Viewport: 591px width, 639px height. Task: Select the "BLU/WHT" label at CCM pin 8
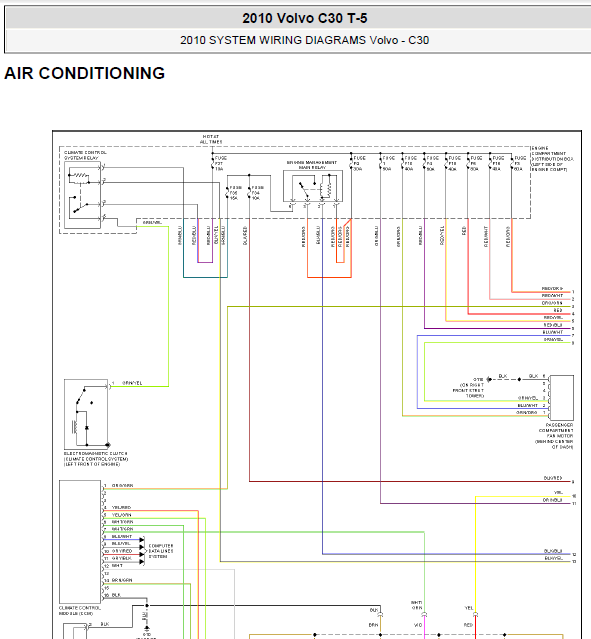click(x=122, y=537)
